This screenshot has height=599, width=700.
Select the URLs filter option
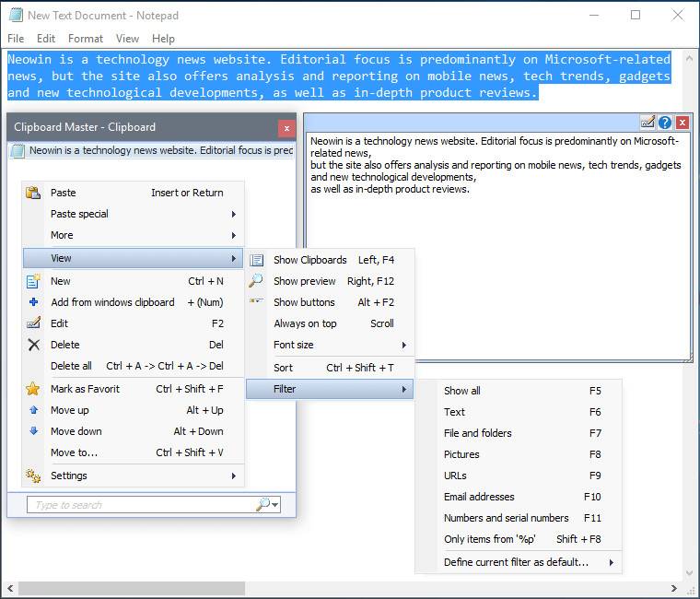point(455,476)
